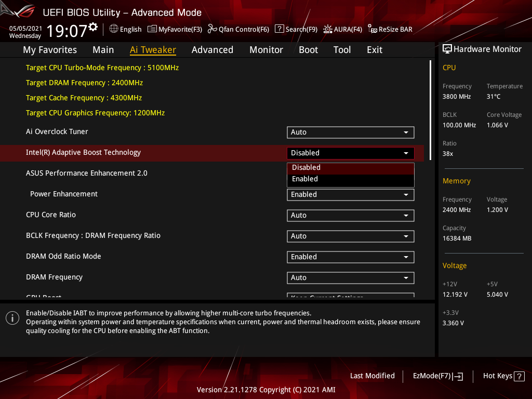Select DRAM Odd Ratio Mode label
This screenshot has height=399, width=532.
point(63,256)
